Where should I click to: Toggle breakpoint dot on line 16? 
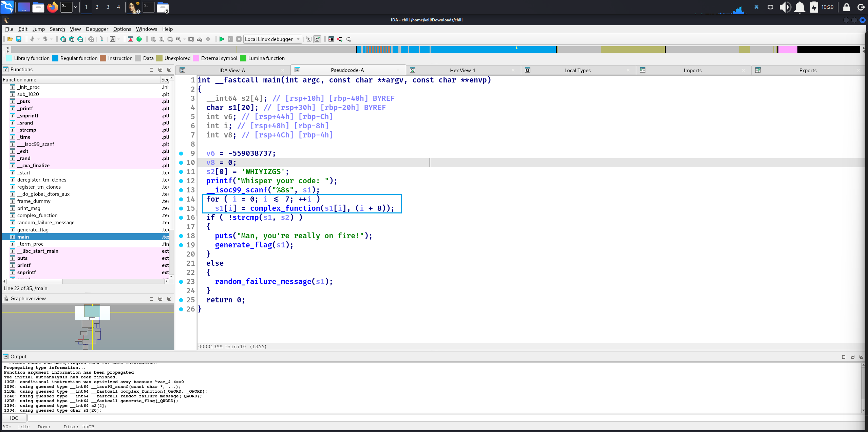181,218
